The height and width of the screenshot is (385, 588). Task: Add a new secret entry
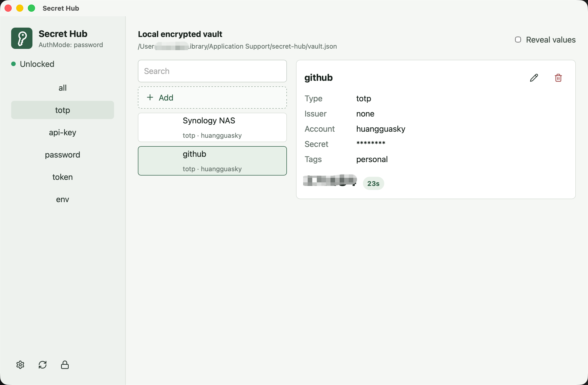(212, 98)
